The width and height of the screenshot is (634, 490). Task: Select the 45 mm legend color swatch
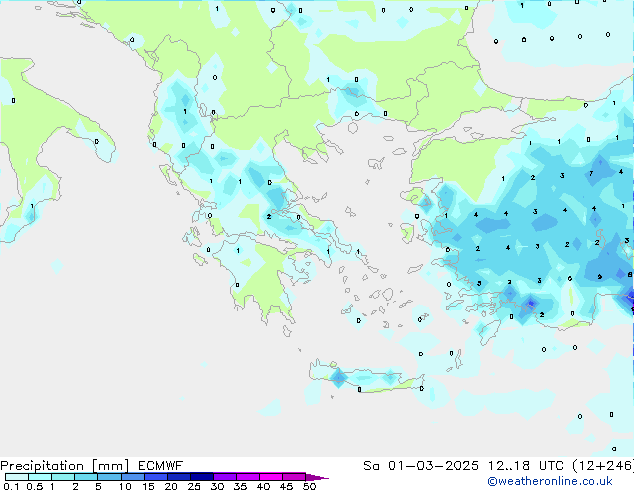pyautogui.click(x=294, y=477)
